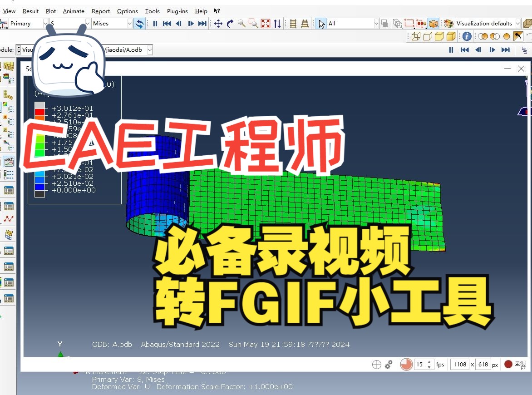532x395 pixels.
Task: Pause animation in the context bar
Action: [451, 50]
